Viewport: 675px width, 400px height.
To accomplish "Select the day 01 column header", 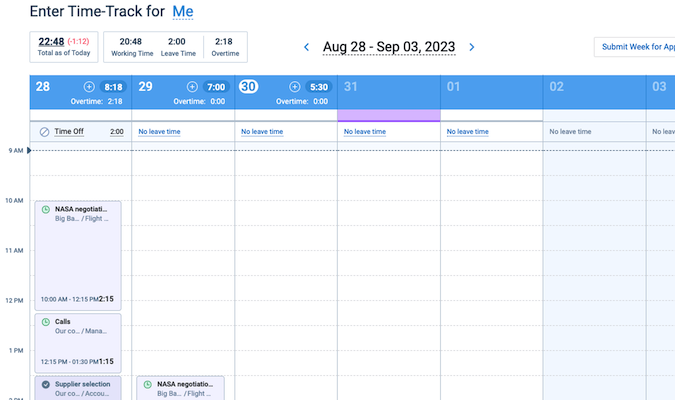I will point(491,87).
